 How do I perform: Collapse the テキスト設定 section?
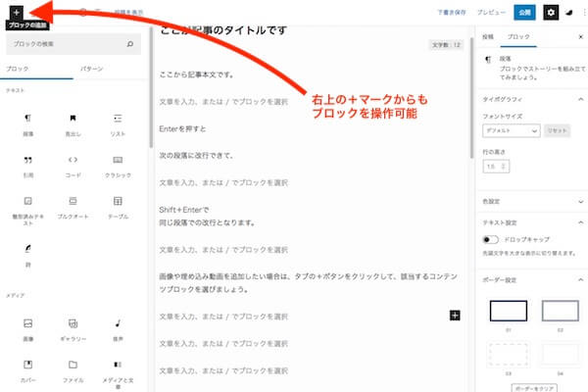point(532,222)
